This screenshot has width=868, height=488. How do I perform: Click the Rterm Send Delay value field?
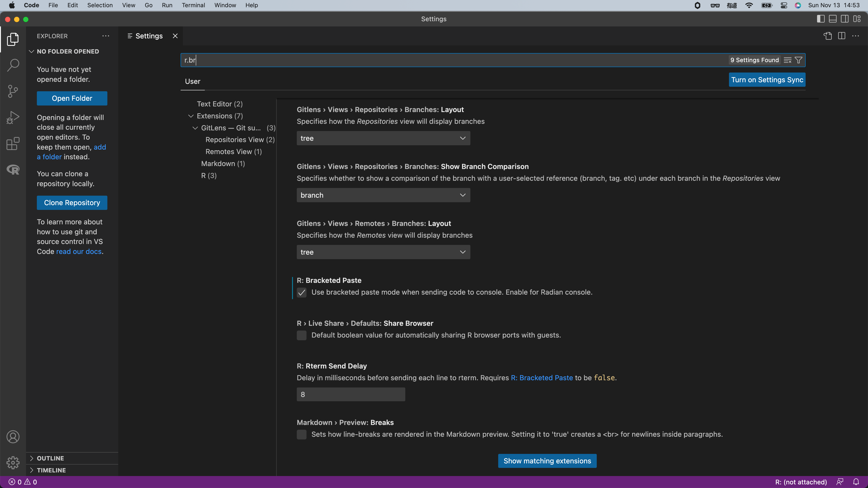(x=350, y=394)
